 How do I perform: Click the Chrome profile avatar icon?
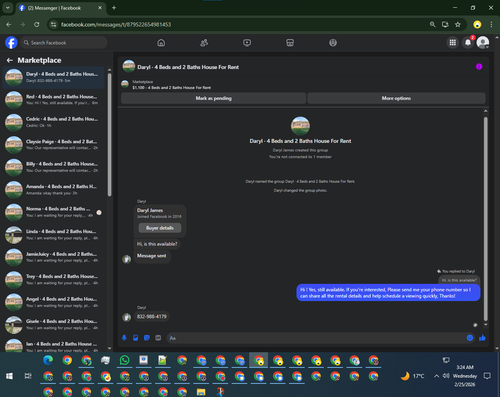click(x=477, y=24)
